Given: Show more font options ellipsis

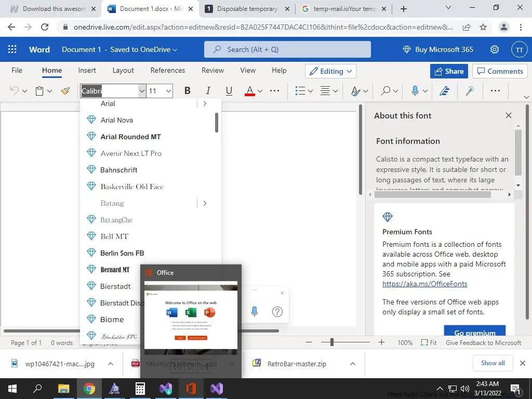Looking at the screenshot, I should [x=274, y=90].
